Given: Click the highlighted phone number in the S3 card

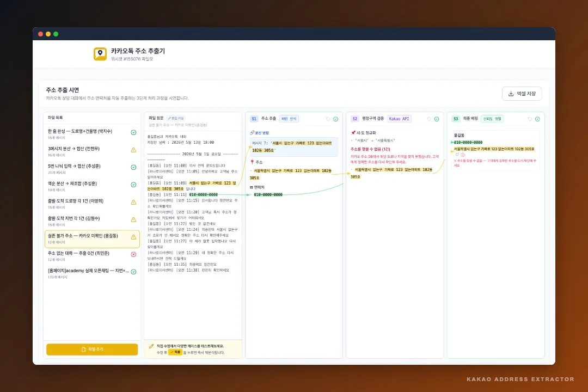Looking at the screenshot, I should (x=468, y=143).
